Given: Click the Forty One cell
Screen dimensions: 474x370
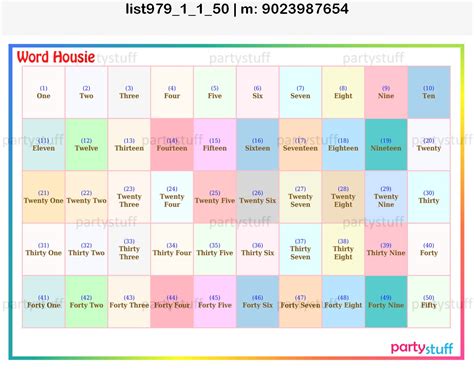Looking at the screenshot, I should 44,302.
